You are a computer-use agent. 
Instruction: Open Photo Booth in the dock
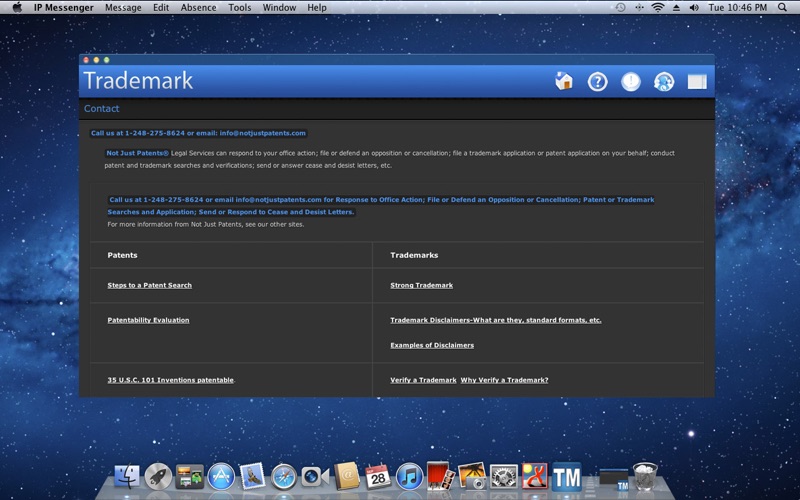(440, 476)
